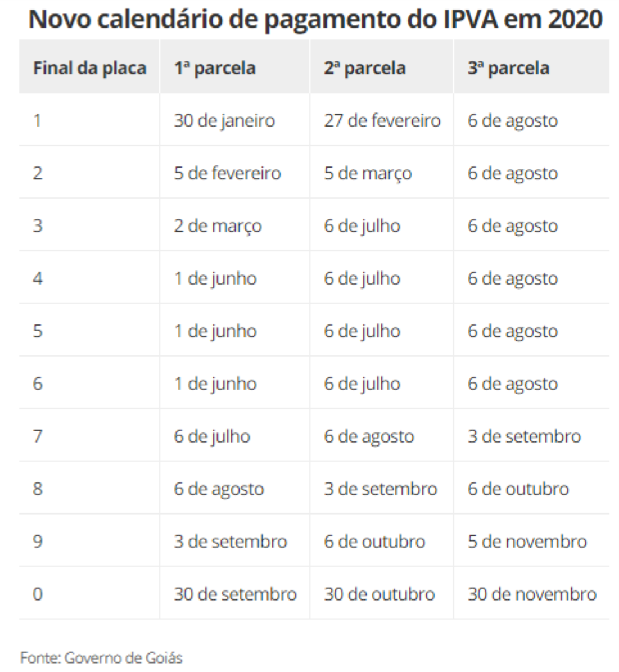Click the "3ª parcela" column header
Viewport: 619px width, 672px height.
[508, 68]
